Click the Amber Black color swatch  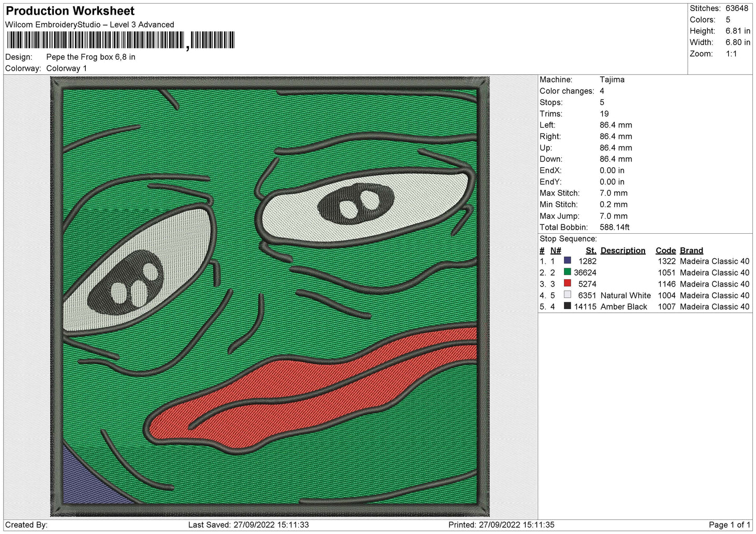click(567, 306)
